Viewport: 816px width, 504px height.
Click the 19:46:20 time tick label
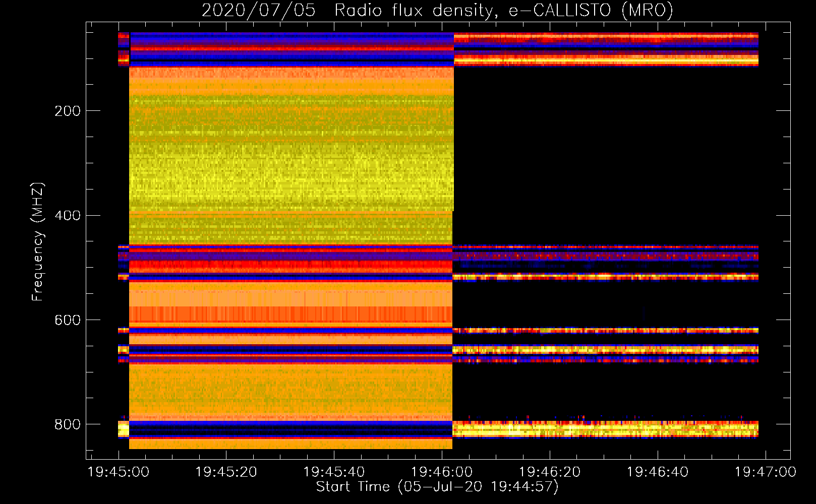pyautogui.click(x=550, y=472)
